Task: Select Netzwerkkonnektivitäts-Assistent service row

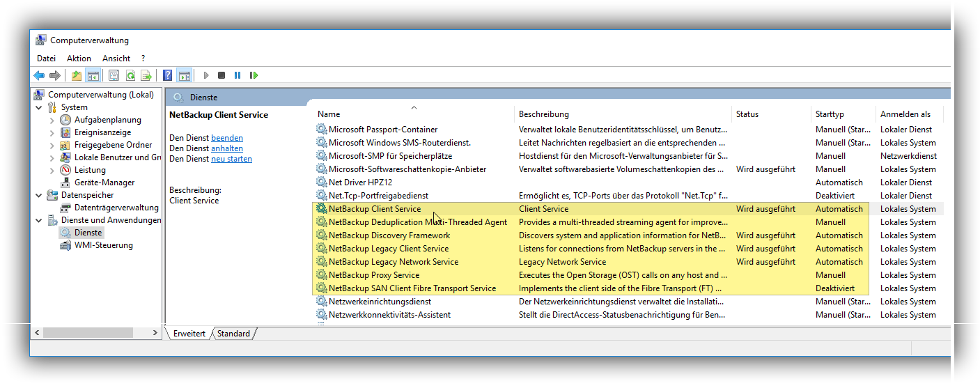Action: pyautogui.click(x=628, y=314)
